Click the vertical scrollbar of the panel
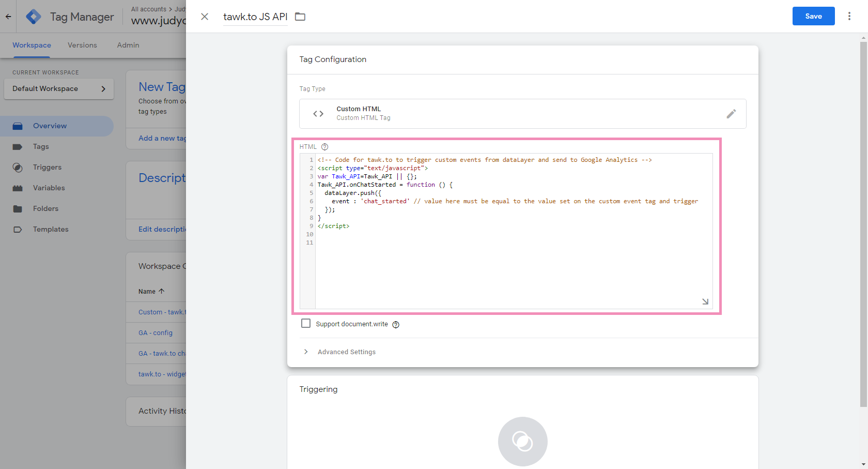Screen dimensions: 868x469 click(x=863, y=224)
